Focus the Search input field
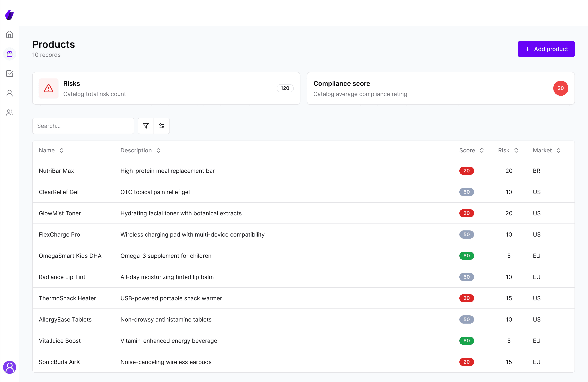Image resolution: width=588 pixels, height=382 pixels. (x=83, y=126)
